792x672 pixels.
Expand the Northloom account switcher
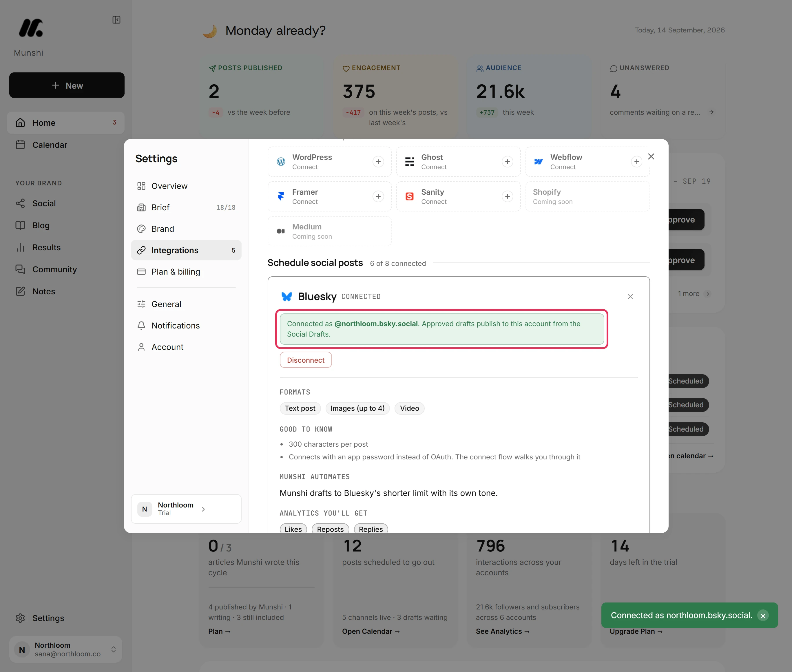pos(65,649)
